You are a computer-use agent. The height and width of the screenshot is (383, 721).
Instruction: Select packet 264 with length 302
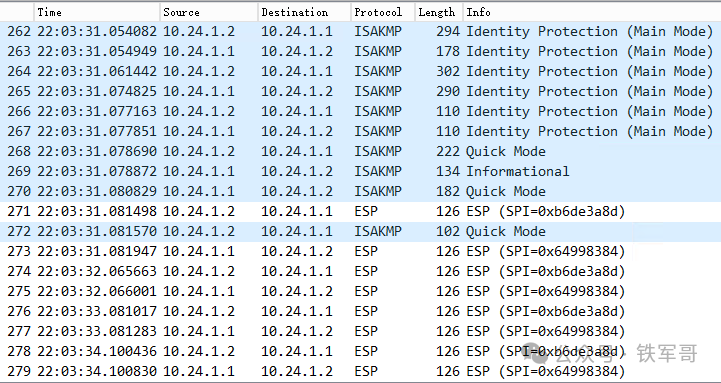tap(360, 71)
